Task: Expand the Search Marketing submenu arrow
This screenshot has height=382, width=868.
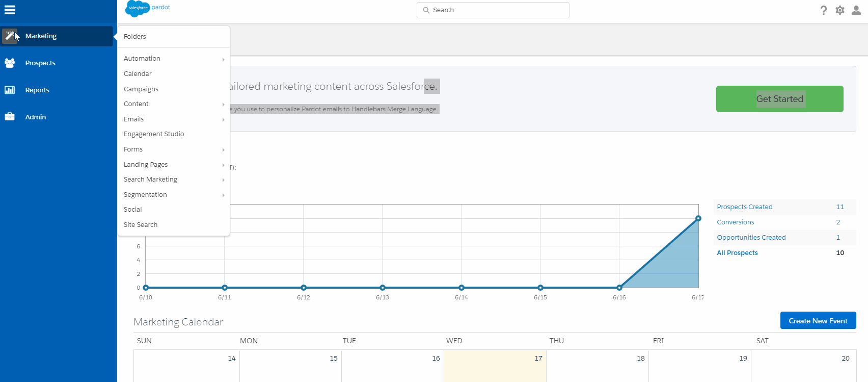Action: tap(223, 180)
